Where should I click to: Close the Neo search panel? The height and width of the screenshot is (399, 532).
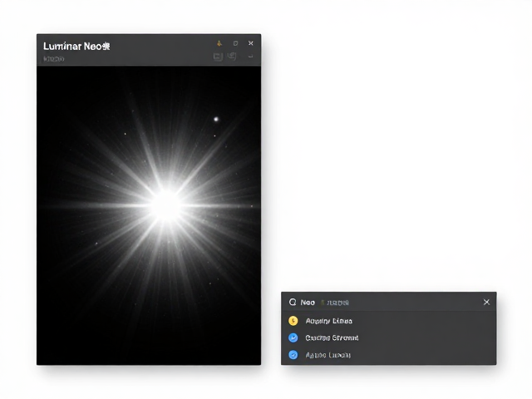coord(486,302)
